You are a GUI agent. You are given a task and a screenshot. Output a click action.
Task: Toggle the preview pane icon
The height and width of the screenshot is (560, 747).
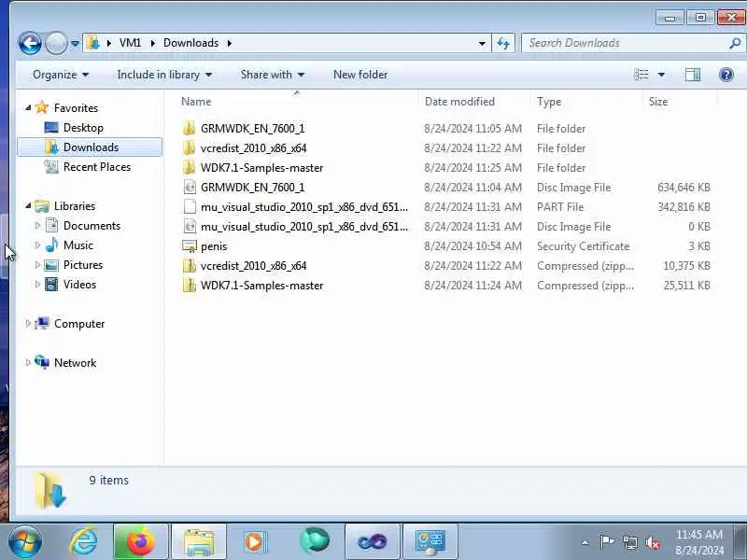[x=692, y=75]
